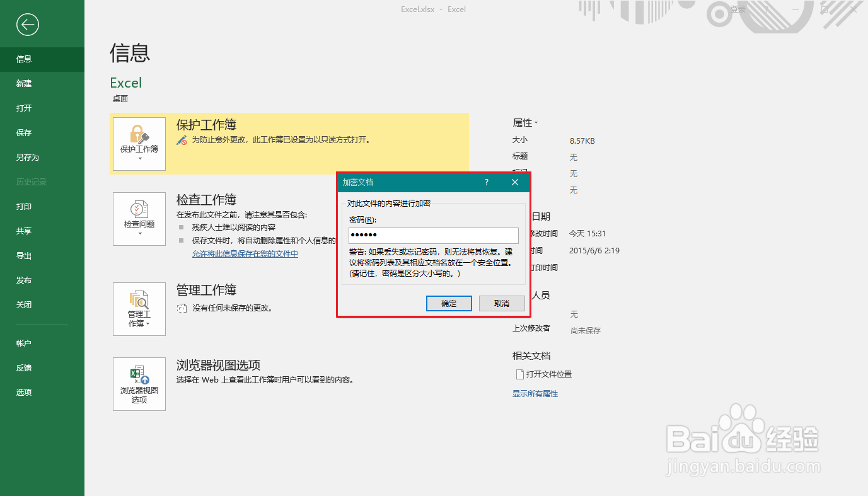Click the help question mark in 加密文档 dialog
This screenshot has height=496, width=868.
(x=487, y=182)
